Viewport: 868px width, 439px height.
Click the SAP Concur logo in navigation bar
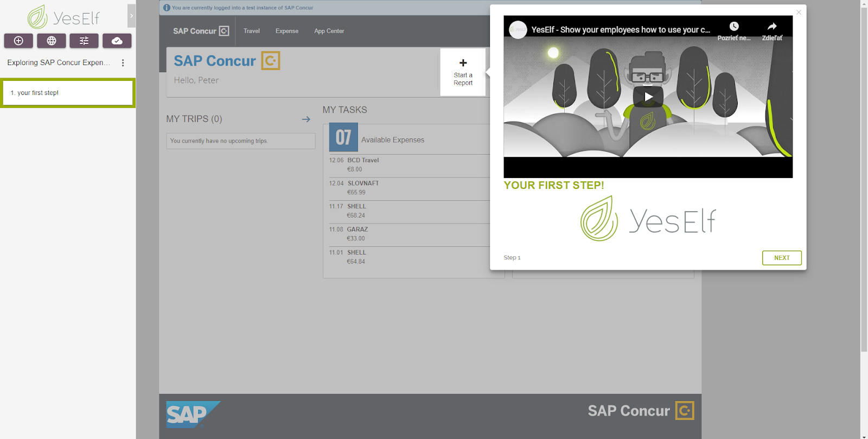coord(201,31)
